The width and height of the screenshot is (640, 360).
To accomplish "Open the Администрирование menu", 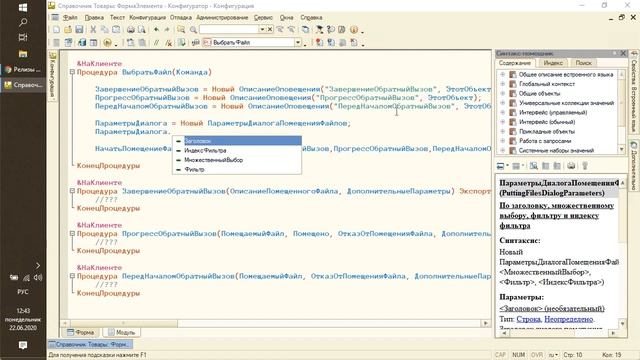I will [x=222, y=18].
